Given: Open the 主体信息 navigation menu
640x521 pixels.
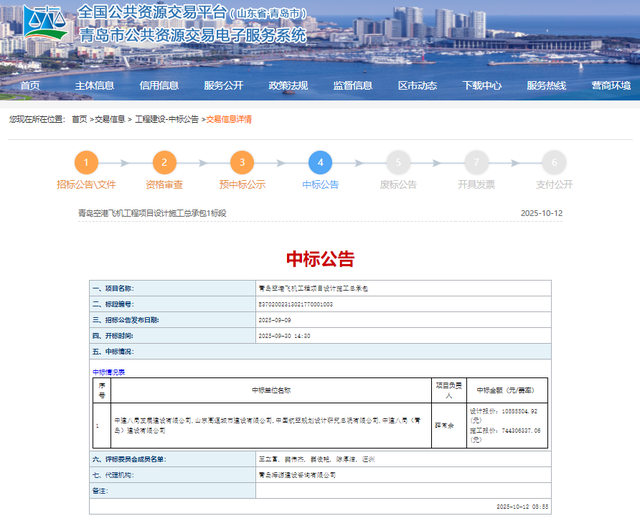Looking at the screenshot, I should pos(95,86).
